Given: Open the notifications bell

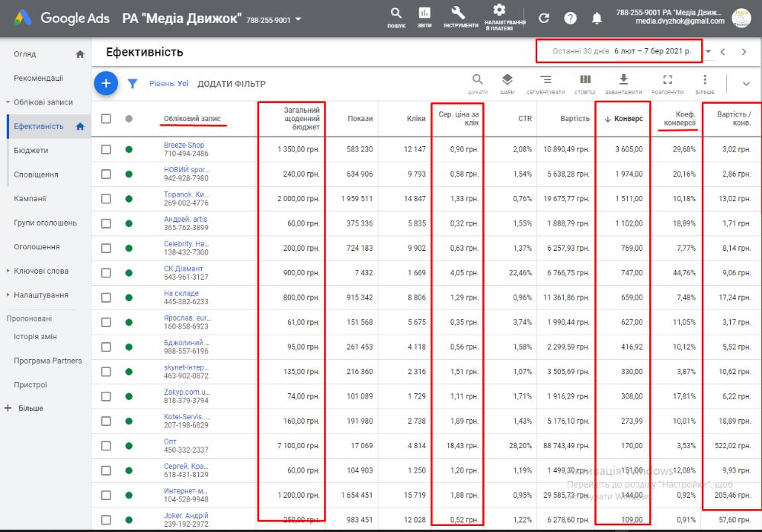Looking at the screenshot, I should point(597,18).
